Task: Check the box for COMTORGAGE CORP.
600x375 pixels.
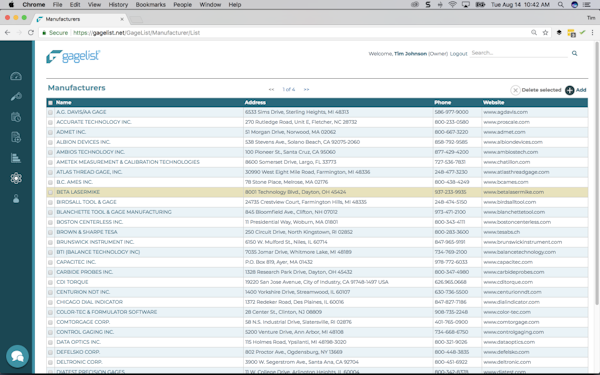Action: click(x=51, y=323)
